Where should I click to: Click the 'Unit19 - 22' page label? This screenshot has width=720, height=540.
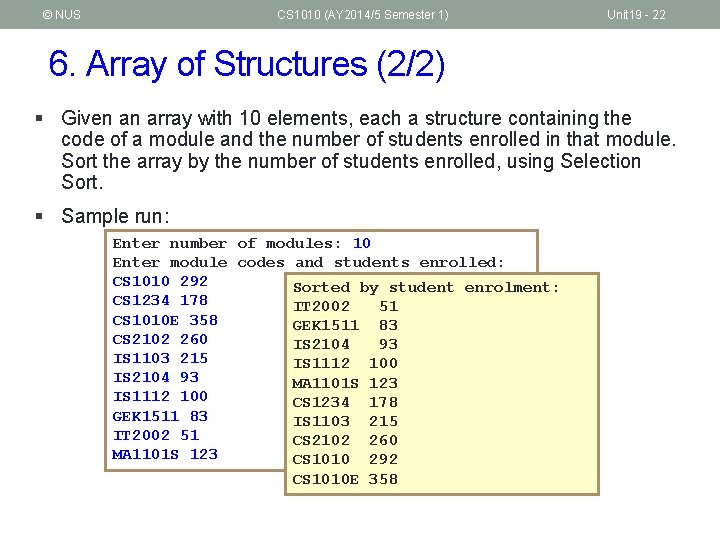click(x=636, y=15)
